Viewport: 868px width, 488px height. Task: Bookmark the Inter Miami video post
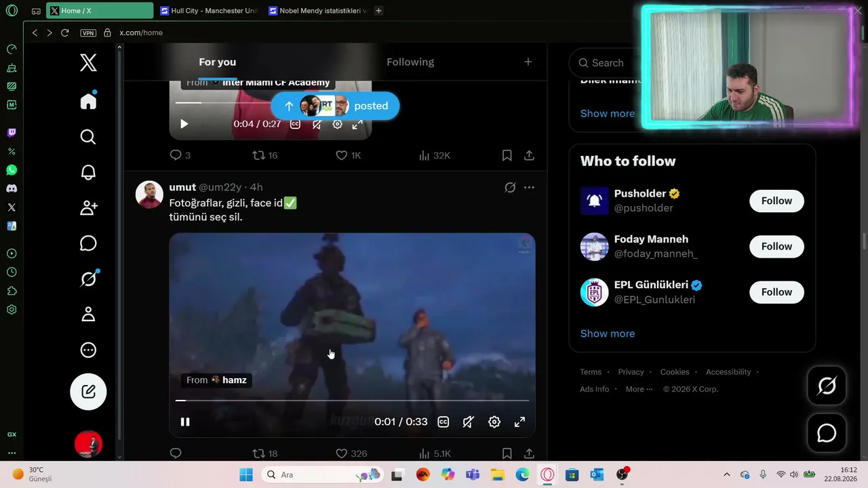(507, 155)
